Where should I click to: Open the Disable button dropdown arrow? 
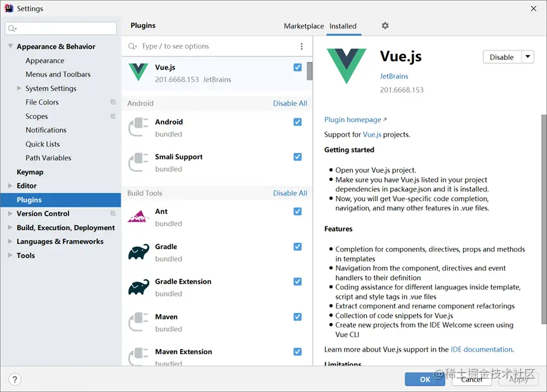point(528,57)
